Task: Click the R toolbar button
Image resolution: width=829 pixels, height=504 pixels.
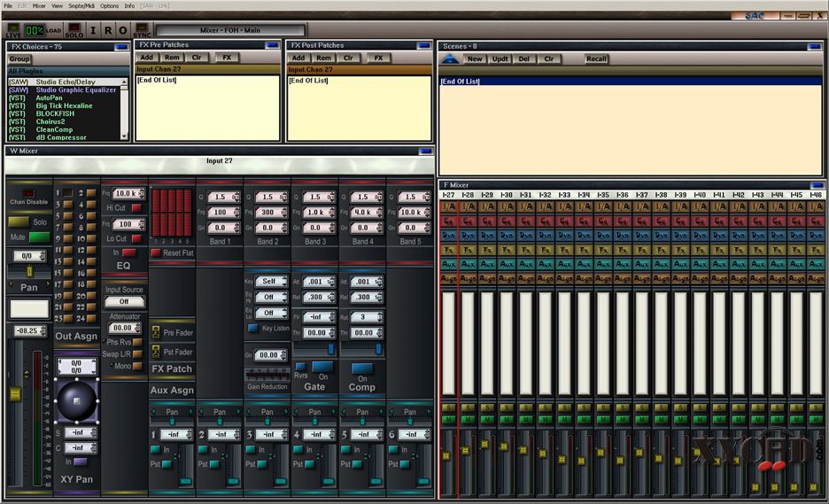Action: (x=108, y=30)
